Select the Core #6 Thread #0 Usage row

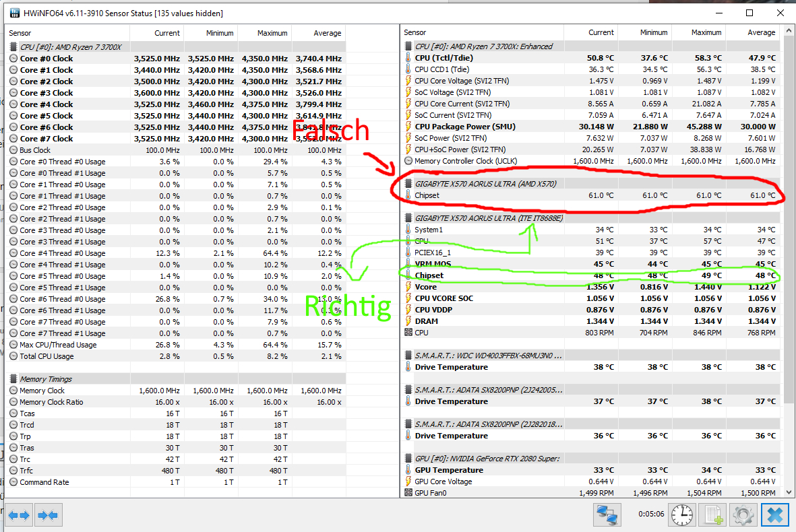click(176, 299)
